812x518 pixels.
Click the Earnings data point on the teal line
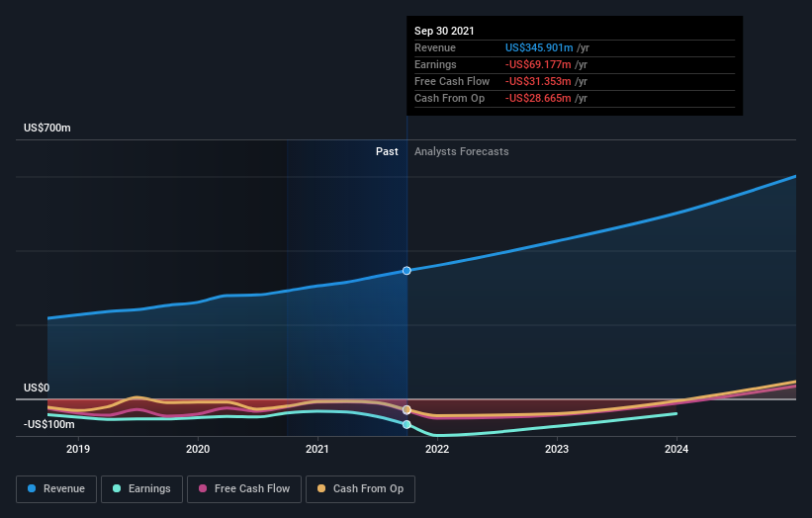click(406, 424)
